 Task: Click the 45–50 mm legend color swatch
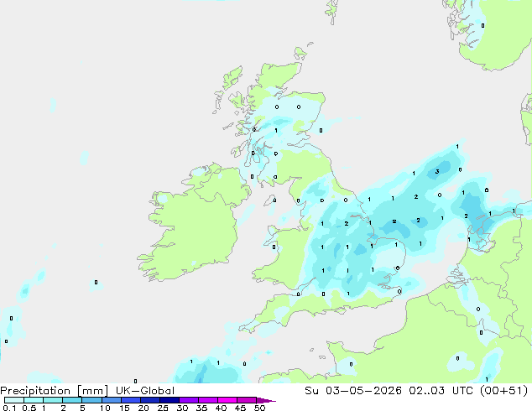click(247, 400)
